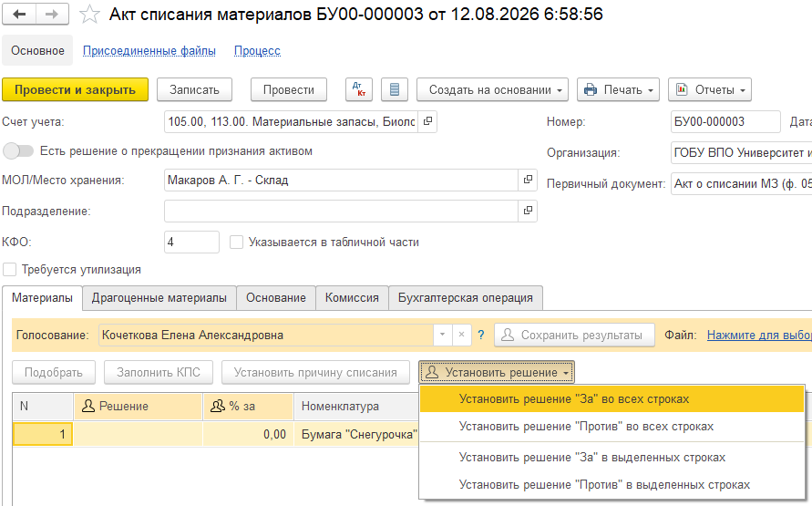
Task: Click the Провести и закрыть button
Action: pyautogui.click(x=75, y=89)
